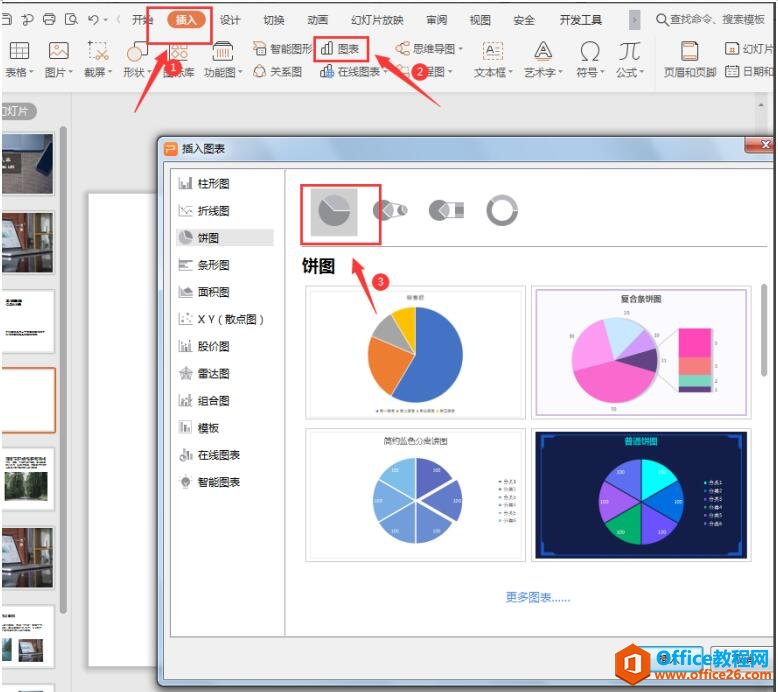Click the Print preview icon

(71, 19)
